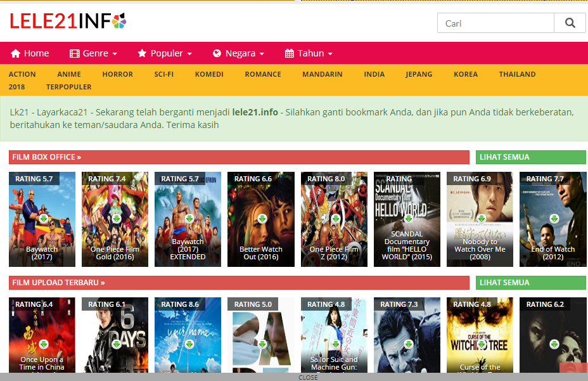The image size is (588, 381).
Task: Go to Home in navigation bar
Action: 30,53
